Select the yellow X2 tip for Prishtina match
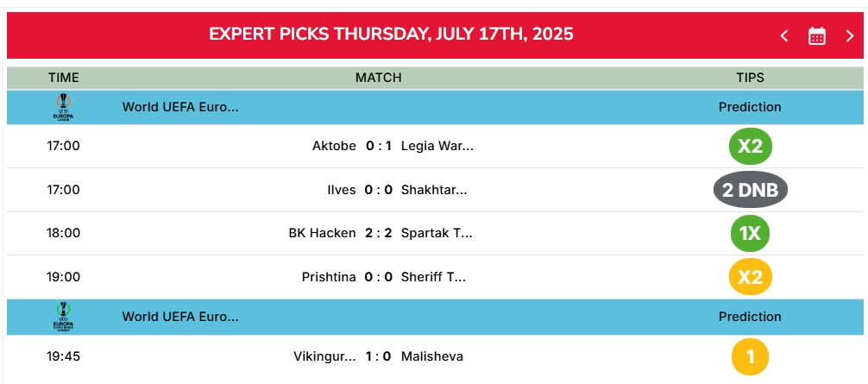Viewport: 868px width, 384px height. point(750,277)
